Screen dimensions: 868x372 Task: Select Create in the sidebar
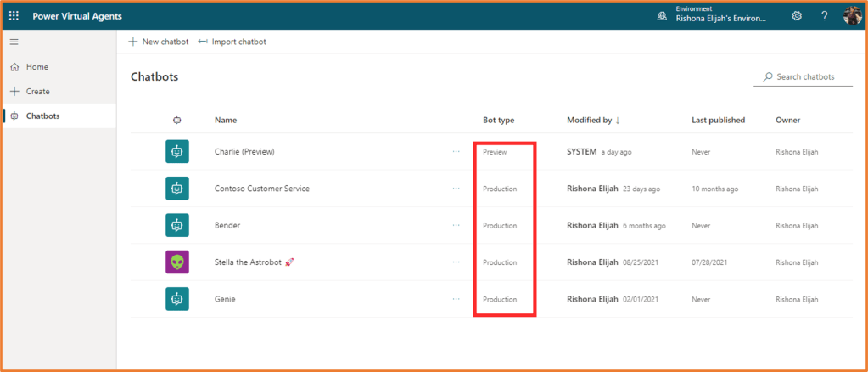click(x=37, y=91)
